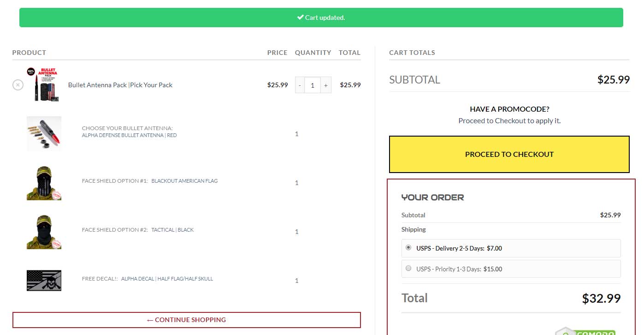Click the Tactical Black face shield image
Image resolution: width=644 pixels, height=335 pixels.
point(44,232)
